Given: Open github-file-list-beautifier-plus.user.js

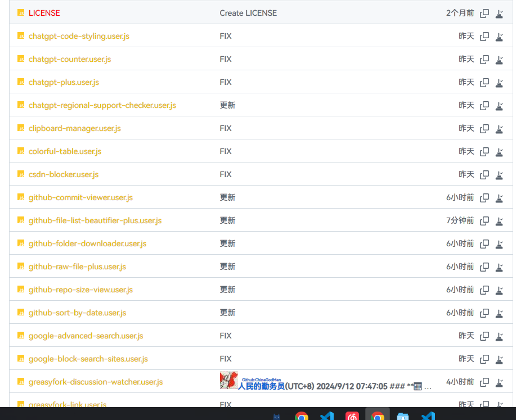Looking at the screenshot, I should pos(95,220).
